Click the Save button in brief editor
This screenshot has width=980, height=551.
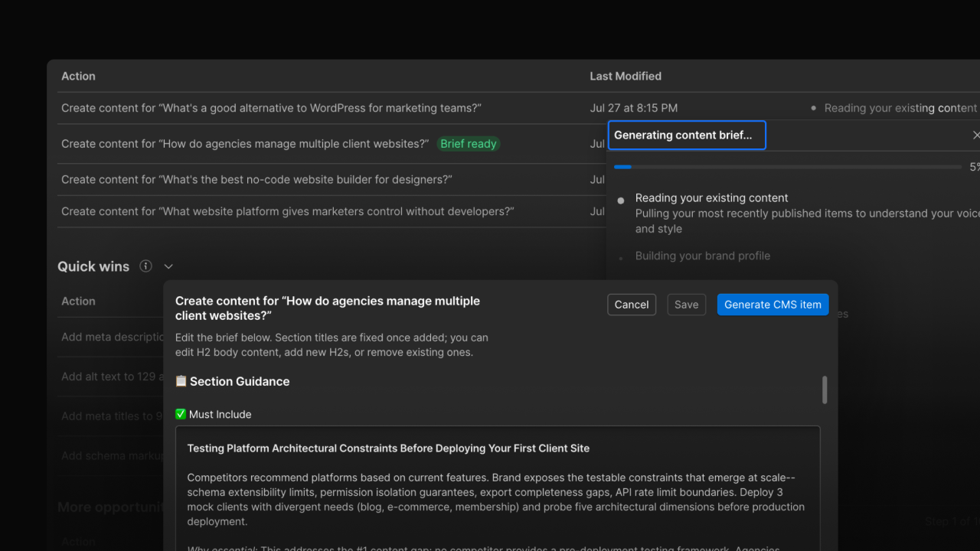point(686,305)
